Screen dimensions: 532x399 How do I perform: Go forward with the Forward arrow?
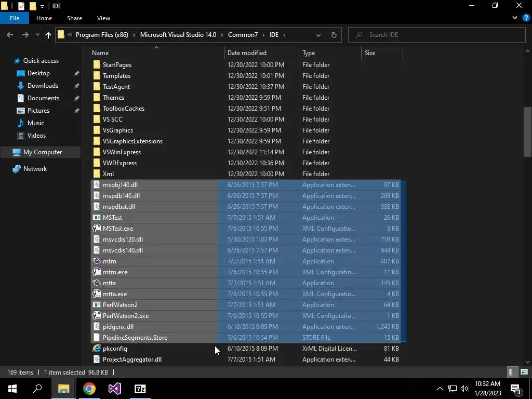point(25,35)
